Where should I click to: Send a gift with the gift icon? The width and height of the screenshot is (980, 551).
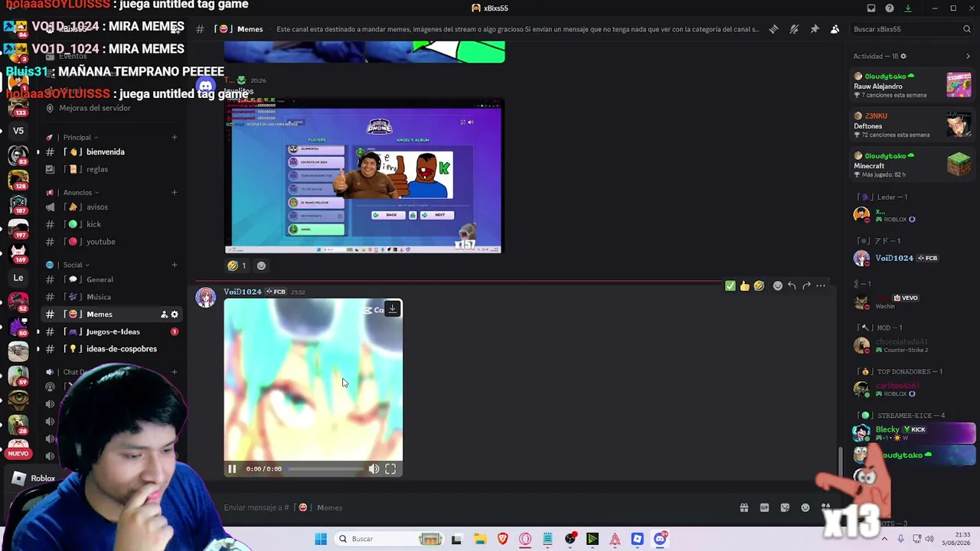click(743, 507)
